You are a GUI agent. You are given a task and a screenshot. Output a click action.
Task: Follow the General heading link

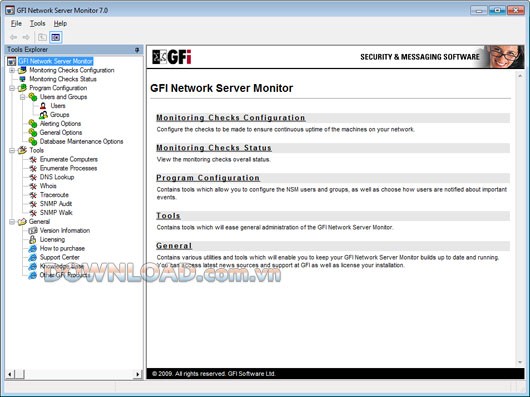[174, 246]
